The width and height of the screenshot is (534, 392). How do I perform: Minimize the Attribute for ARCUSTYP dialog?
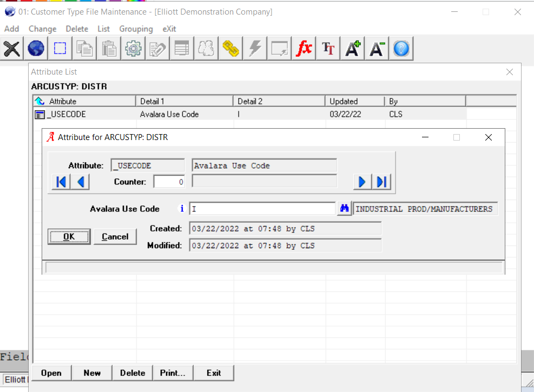pos(425,137)
